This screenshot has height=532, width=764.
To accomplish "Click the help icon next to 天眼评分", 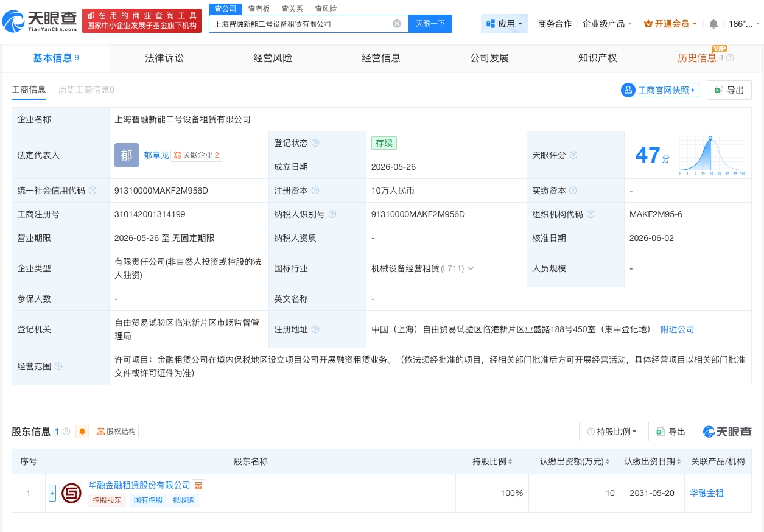I will pos(573,155).
